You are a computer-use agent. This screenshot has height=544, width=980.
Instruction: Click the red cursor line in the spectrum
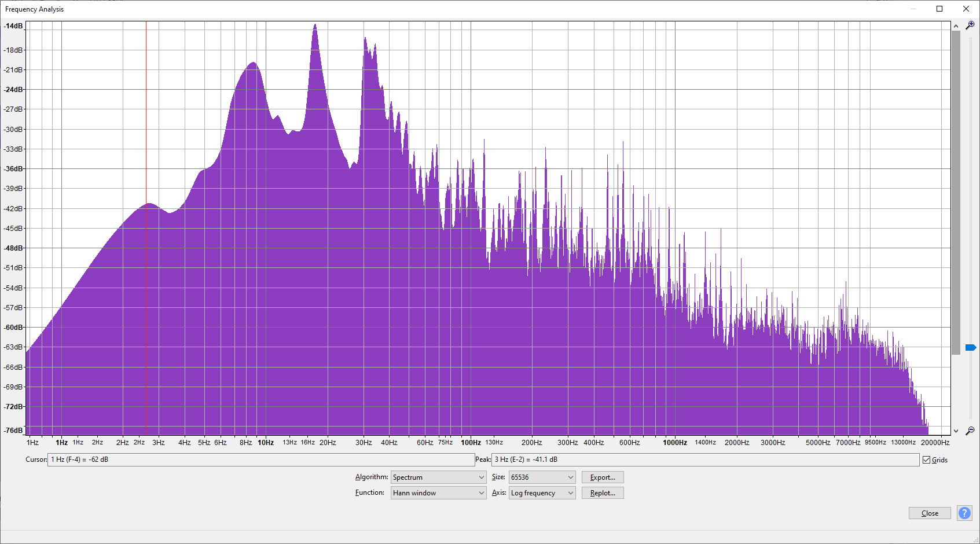tap(146, 228)
